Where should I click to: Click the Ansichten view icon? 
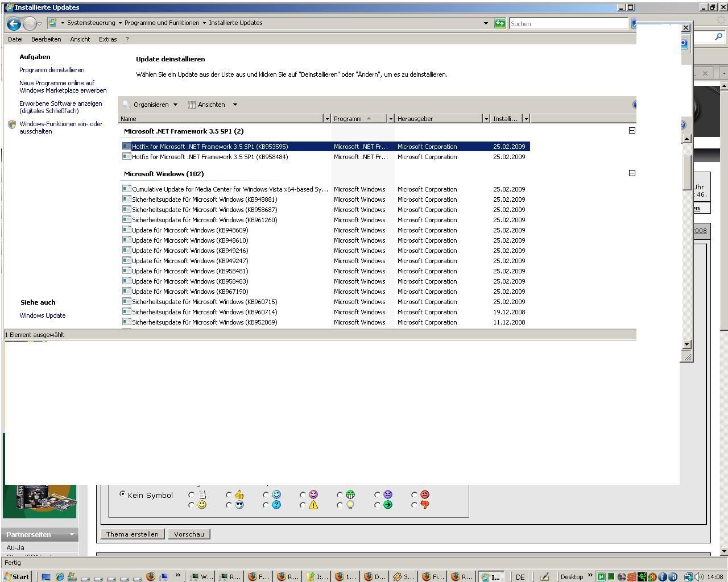[192, 105]
